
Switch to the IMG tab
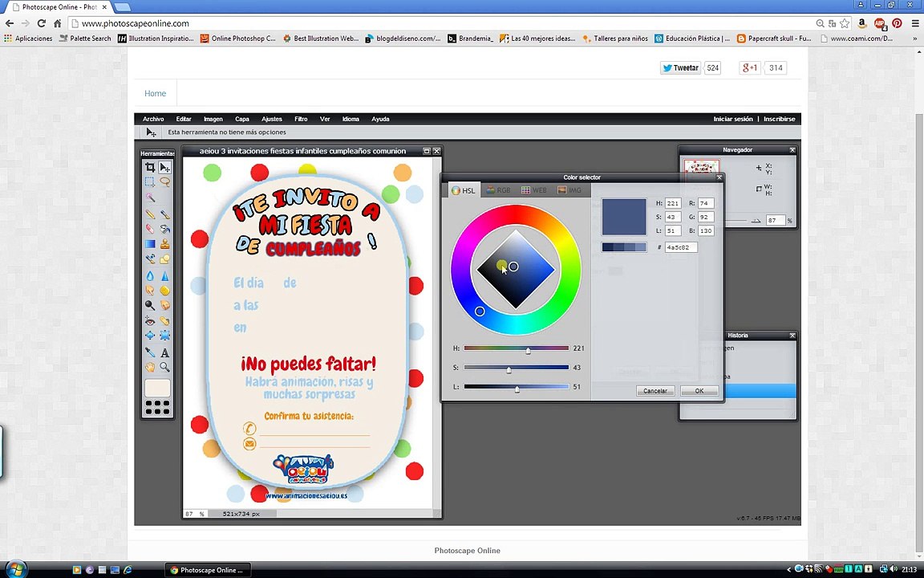[x=569, y=190]
